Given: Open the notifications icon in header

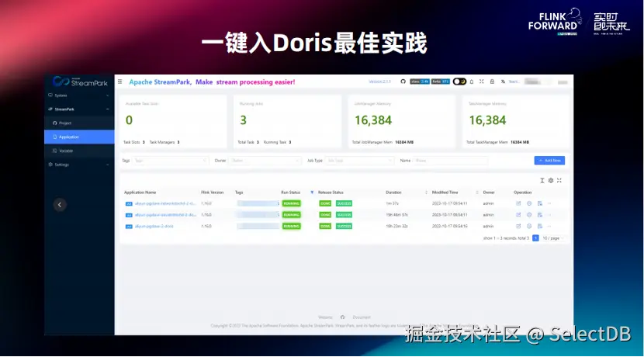Looking at the screenshot, I should tap(472, 81).
